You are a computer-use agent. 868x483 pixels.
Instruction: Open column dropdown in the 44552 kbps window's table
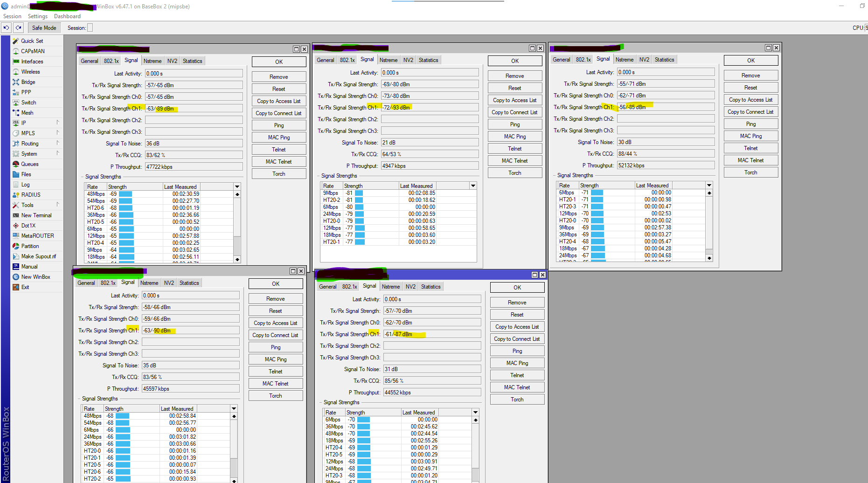point(475,412)
